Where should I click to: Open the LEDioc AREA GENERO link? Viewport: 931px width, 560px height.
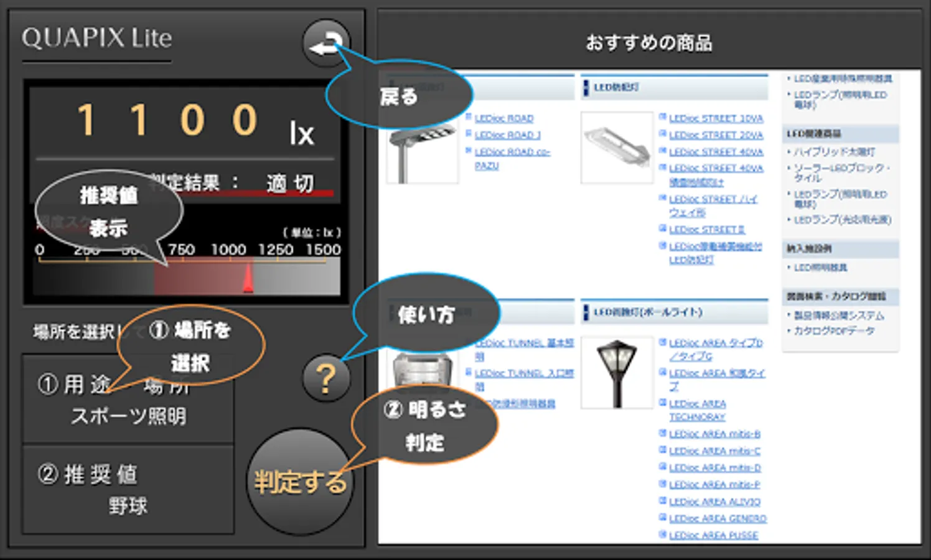(718, 518)
